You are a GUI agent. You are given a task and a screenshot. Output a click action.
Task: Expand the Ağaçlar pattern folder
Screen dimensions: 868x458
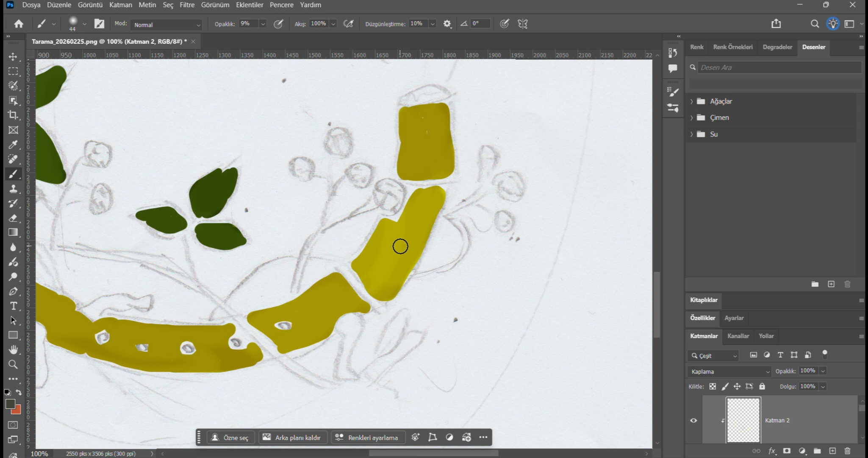point(692,101)
